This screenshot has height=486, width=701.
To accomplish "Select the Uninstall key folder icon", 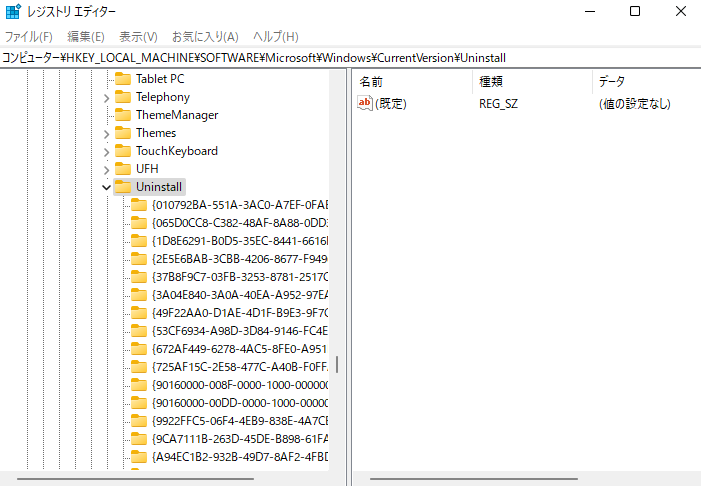I will tap(123, 187).
